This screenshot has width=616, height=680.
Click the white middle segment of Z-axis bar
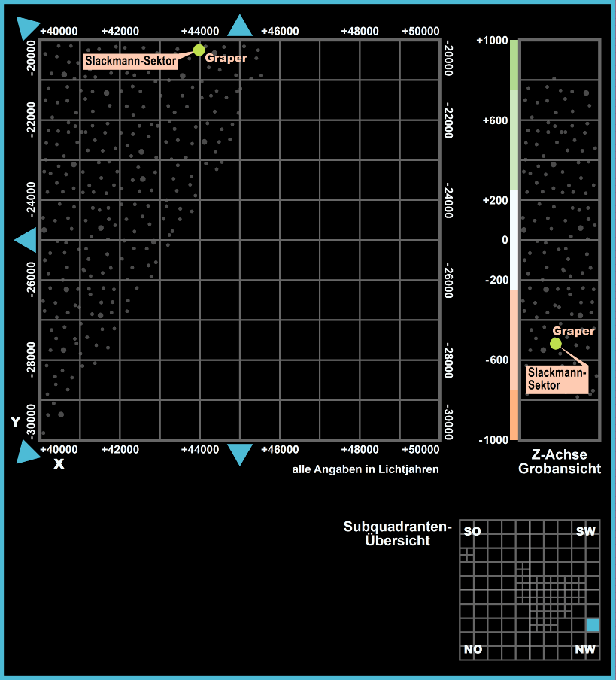514,241
